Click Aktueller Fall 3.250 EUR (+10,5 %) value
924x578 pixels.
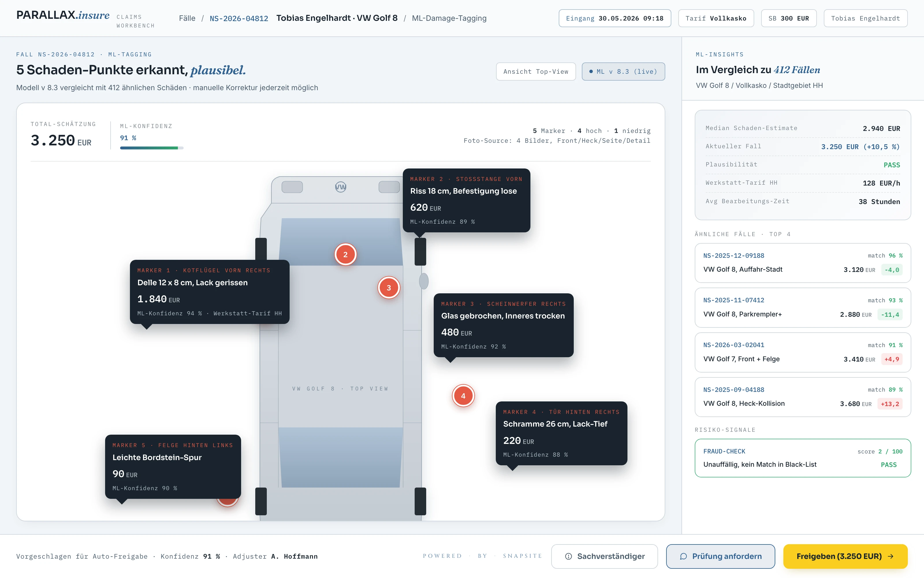point(860,147)
